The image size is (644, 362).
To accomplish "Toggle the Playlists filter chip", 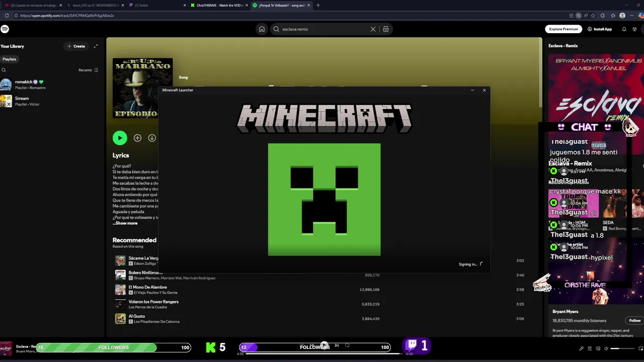I will [x=9, y=59].
